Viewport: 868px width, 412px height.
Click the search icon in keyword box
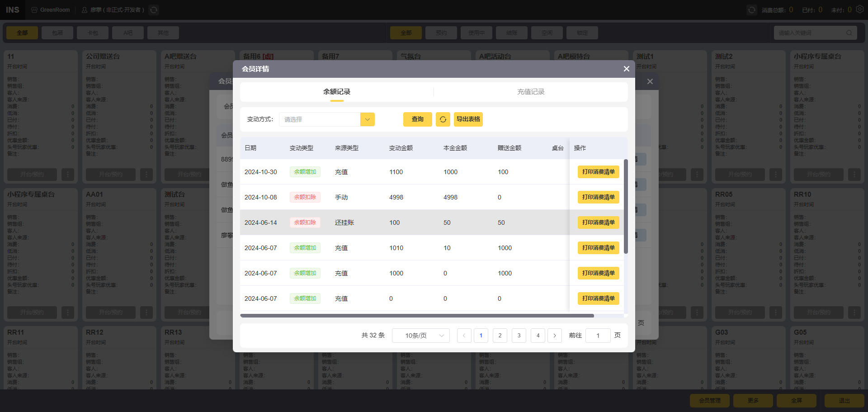(x=849, y=33)
